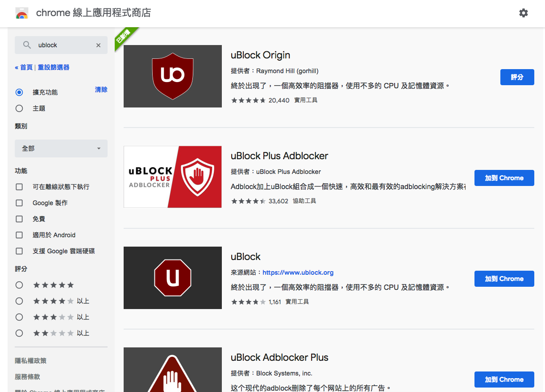The height and width of the screenshot is (392, 545).
Task: Focus the ublock search field
Action: (62, 45)
